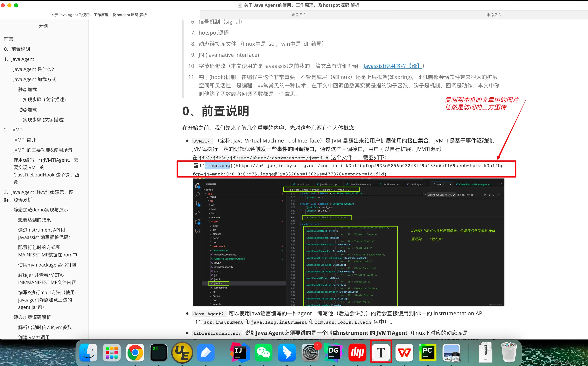Open PyCharm from the dock
This screenshot has width=588, height=366.
tap(427, 352)
